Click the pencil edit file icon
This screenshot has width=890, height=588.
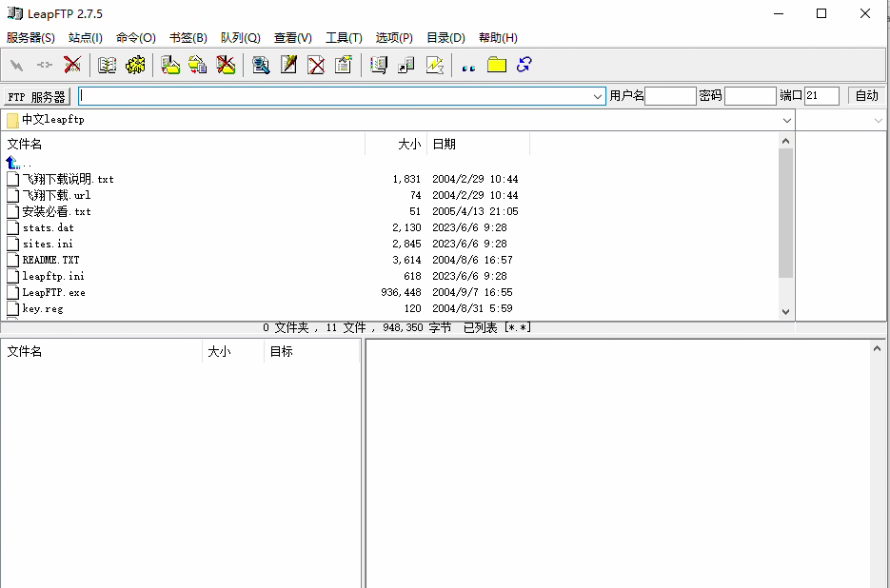[x=288, y=66]
